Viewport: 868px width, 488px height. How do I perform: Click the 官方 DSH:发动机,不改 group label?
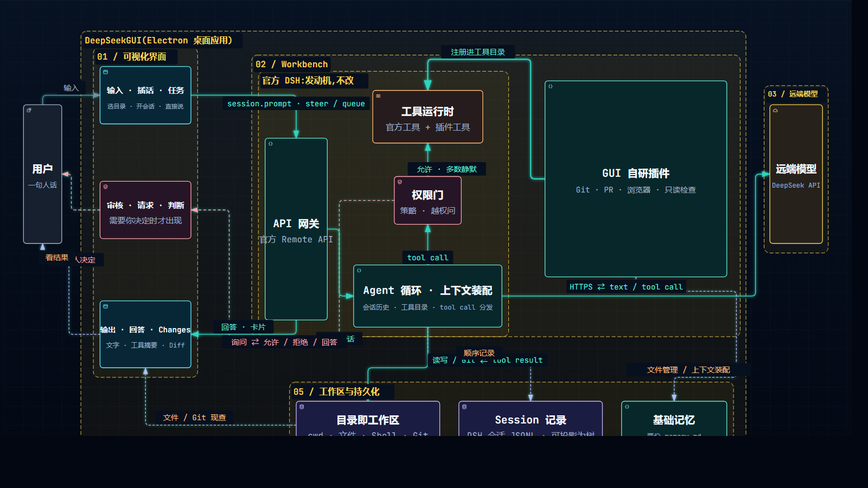308,80
